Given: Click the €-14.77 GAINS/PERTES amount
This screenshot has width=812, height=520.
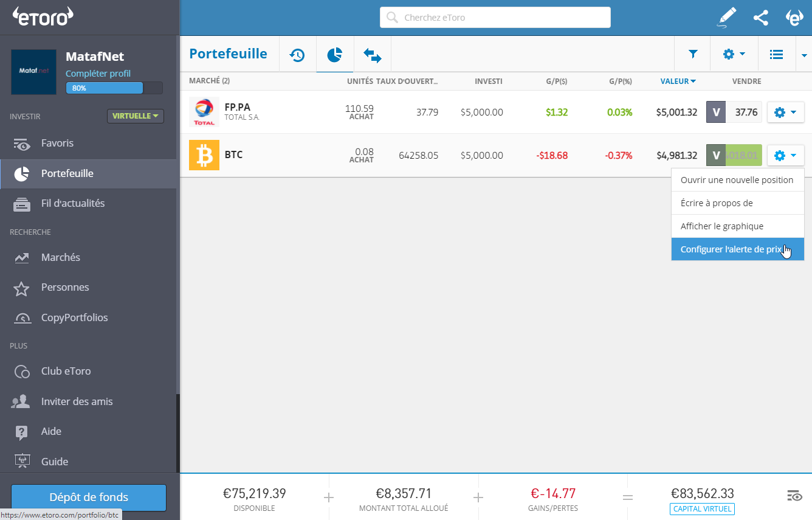Looking at the screenshot, I should pyautogui.click(x=553, y=493).
